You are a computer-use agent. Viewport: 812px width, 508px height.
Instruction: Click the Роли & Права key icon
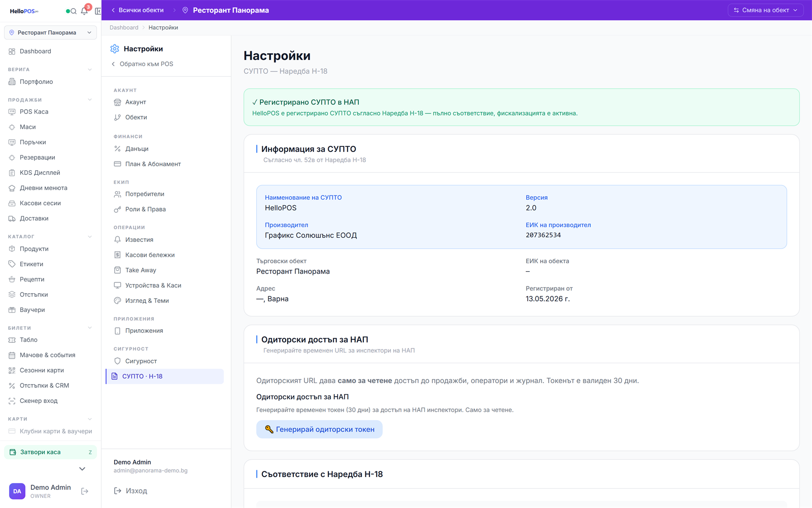(x=117, y=209)
